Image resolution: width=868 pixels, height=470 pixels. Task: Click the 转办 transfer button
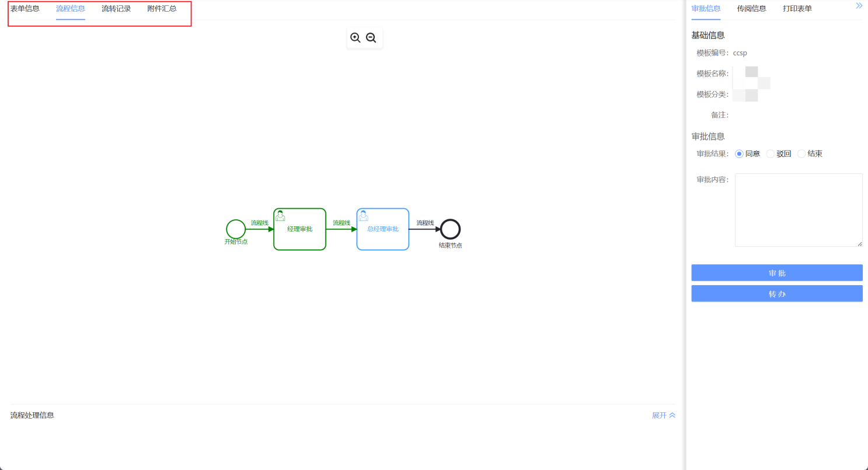coord(776,293)
